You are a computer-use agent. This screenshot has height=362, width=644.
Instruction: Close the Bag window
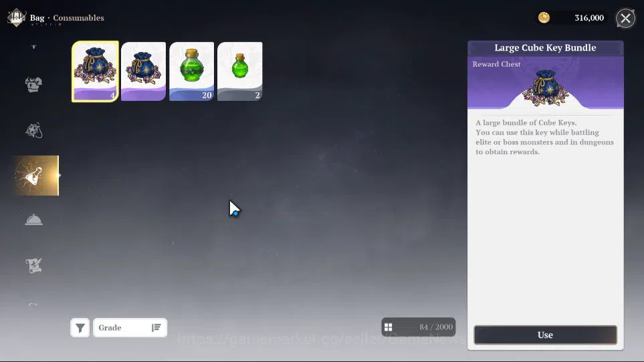pos(625,18)
